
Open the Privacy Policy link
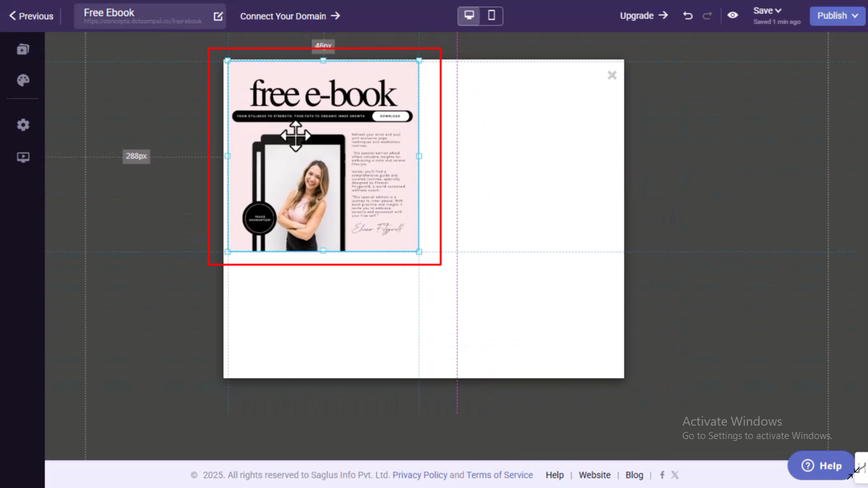[x=420, y=475]
